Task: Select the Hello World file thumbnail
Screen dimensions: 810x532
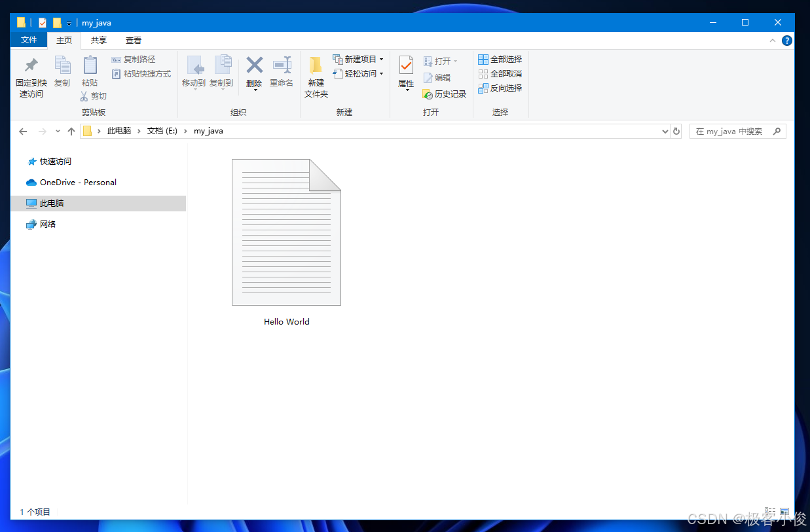Action: [x=286, y=232]
